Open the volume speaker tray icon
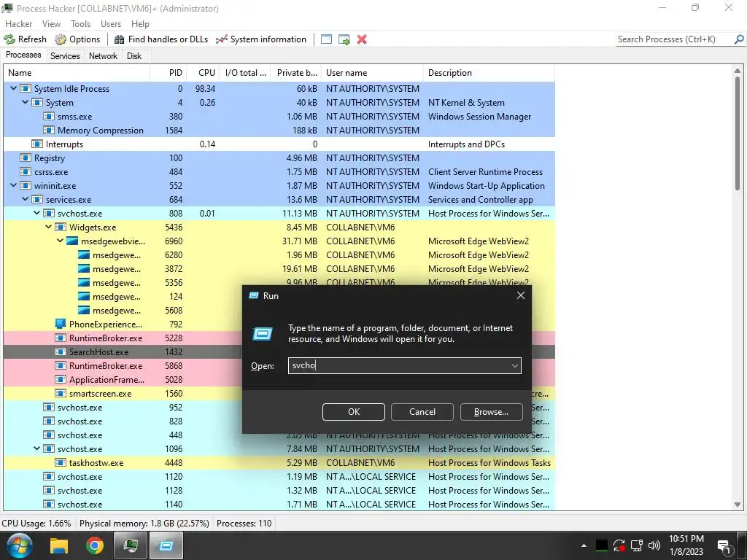Screen dimensions: 747x560 click(x=654, y=545)
